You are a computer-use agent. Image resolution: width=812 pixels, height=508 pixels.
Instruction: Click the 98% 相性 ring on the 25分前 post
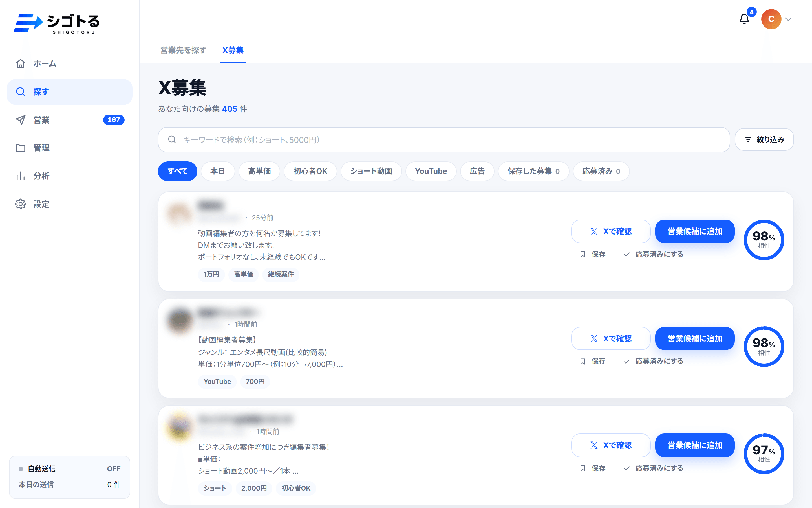[x=764, y=240]
